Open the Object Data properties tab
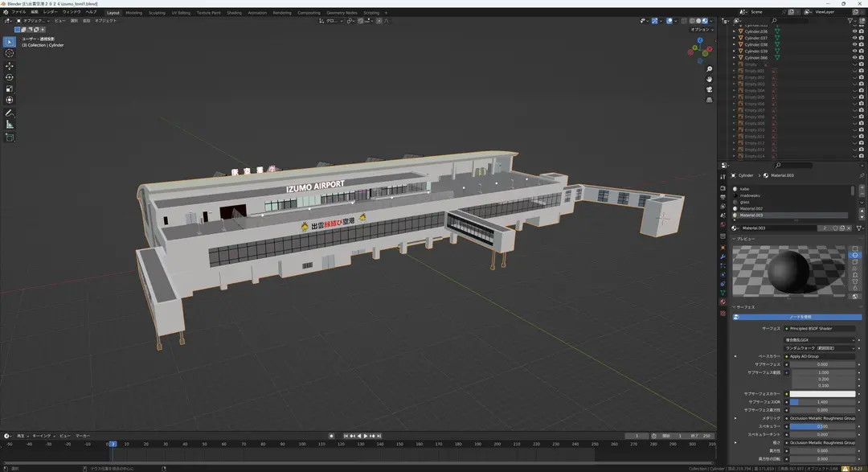Viewport: 868px width, 472px height. pos(723,293)
